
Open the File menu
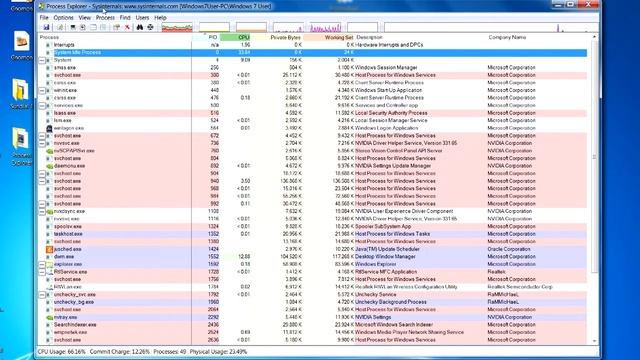click(x=44, y=18)
